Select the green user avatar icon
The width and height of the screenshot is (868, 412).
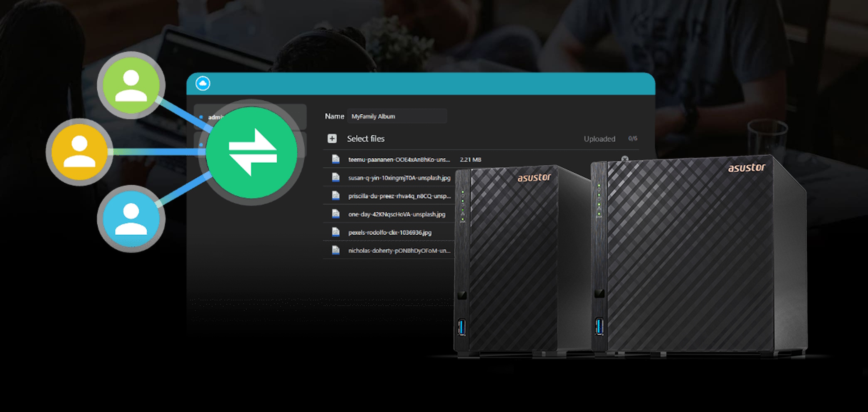click(131, 85)
